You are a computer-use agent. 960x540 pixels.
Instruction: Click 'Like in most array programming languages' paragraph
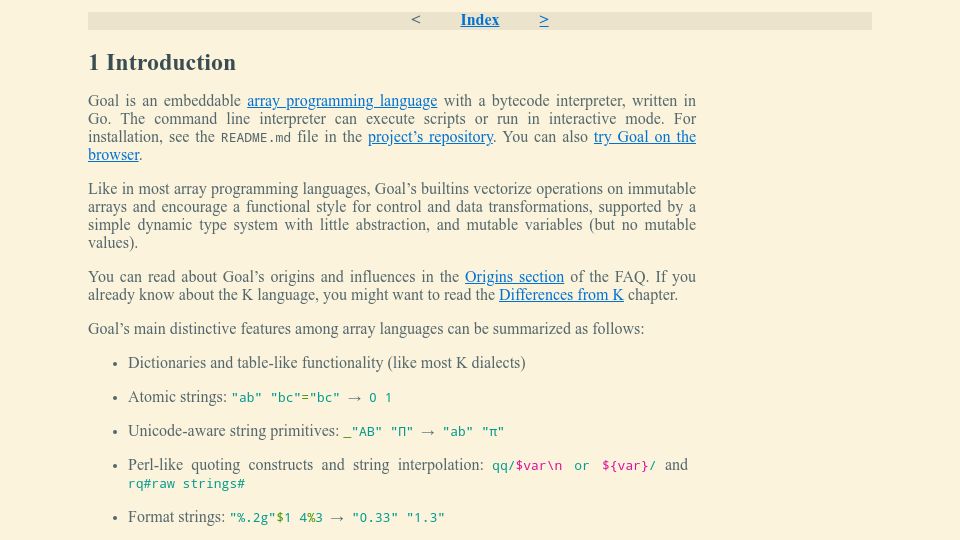pos(392,216)
